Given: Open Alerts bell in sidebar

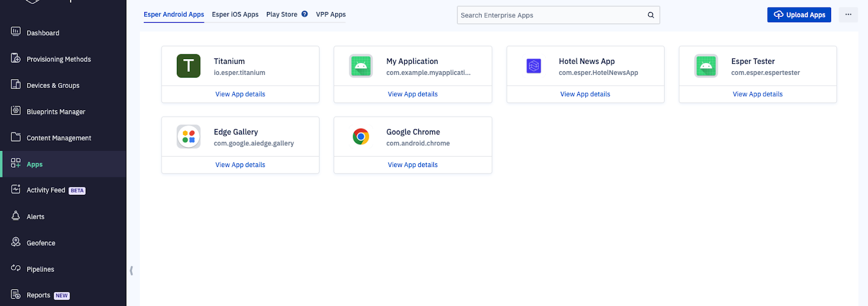Looking at the screenshot, I should [35, 216].
